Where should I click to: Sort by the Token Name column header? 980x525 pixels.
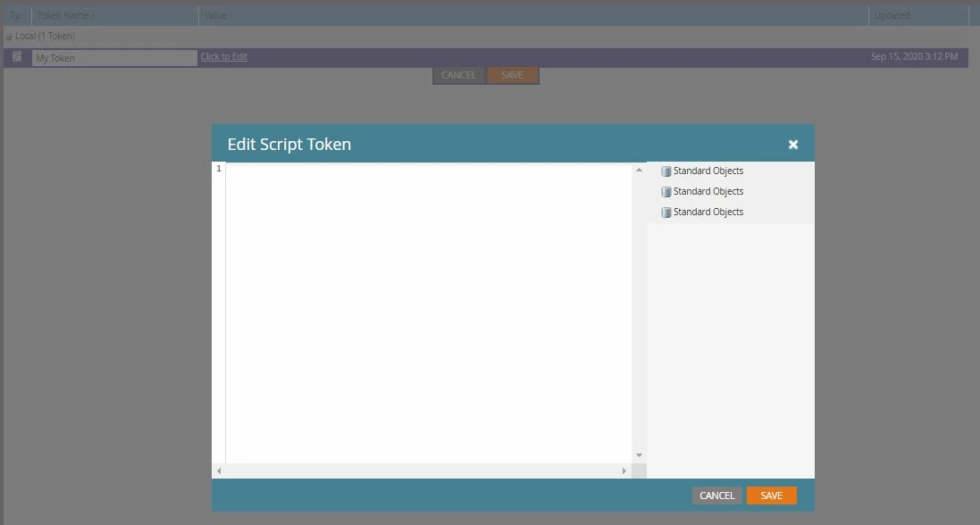coord(115,16)
